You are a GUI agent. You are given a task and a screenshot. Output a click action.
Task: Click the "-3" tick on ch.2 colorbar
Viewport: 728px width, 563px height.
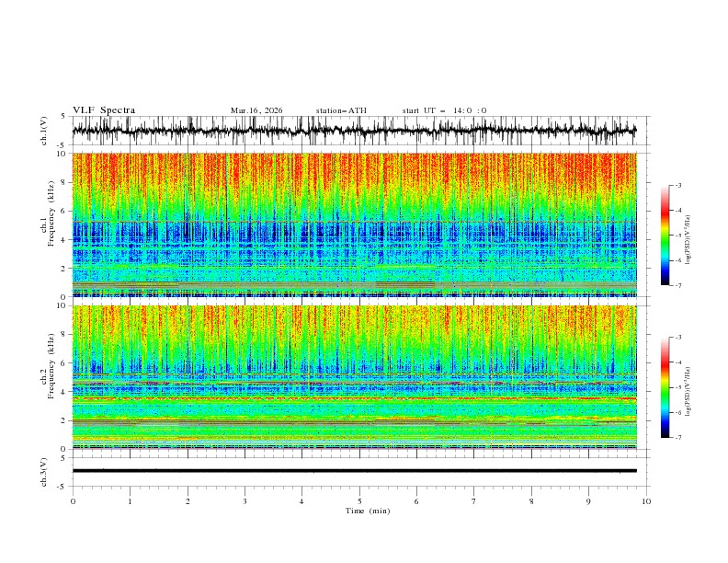click(678, 338)
